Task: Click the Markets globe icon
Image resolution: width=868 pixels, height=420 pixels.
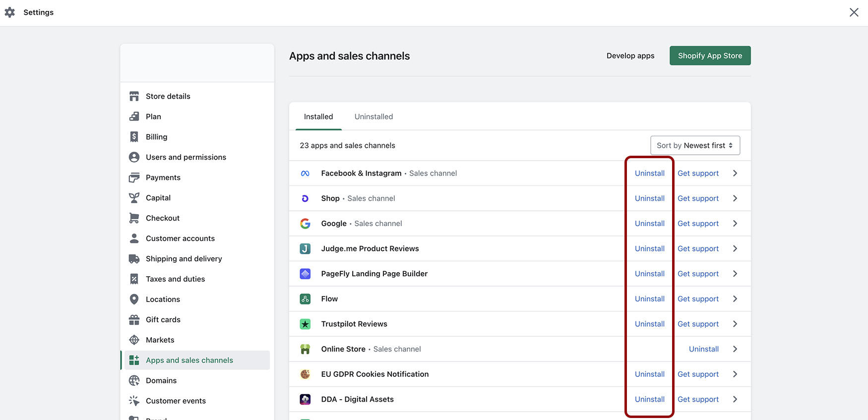Action: click(x=134, y=340)
